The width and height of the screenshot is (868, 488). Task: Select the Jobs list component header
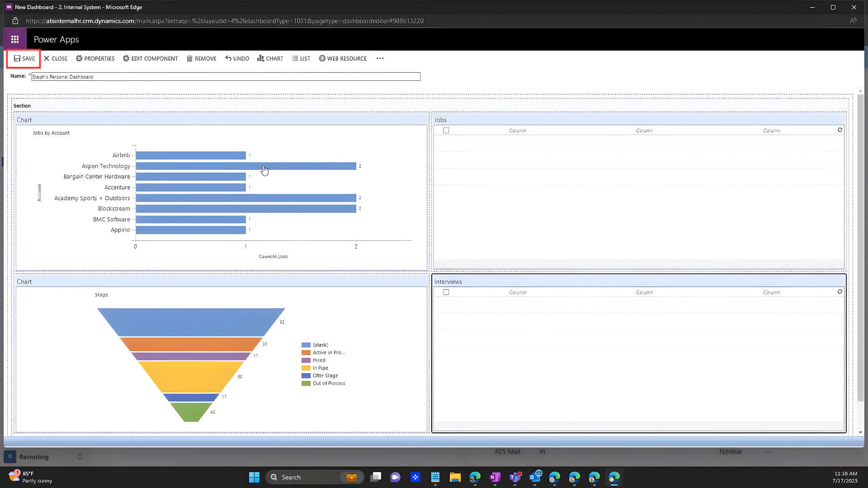[x=639, y=120]
